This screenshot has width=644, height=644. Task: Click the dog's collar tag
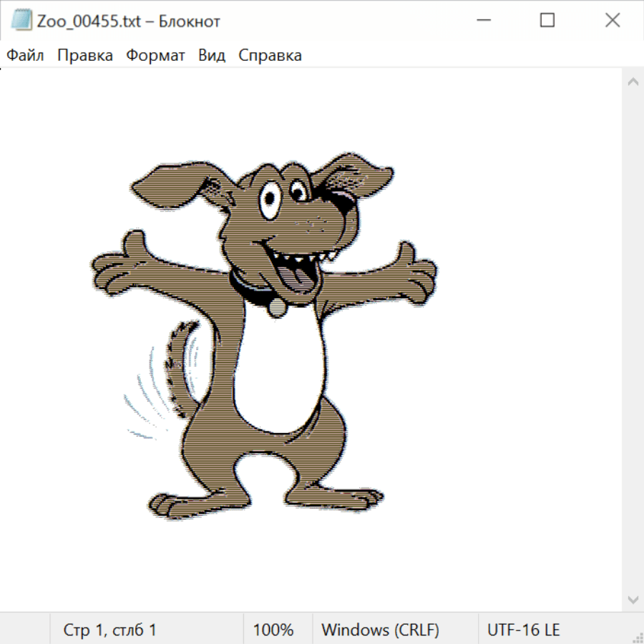[x=276, y=308]
